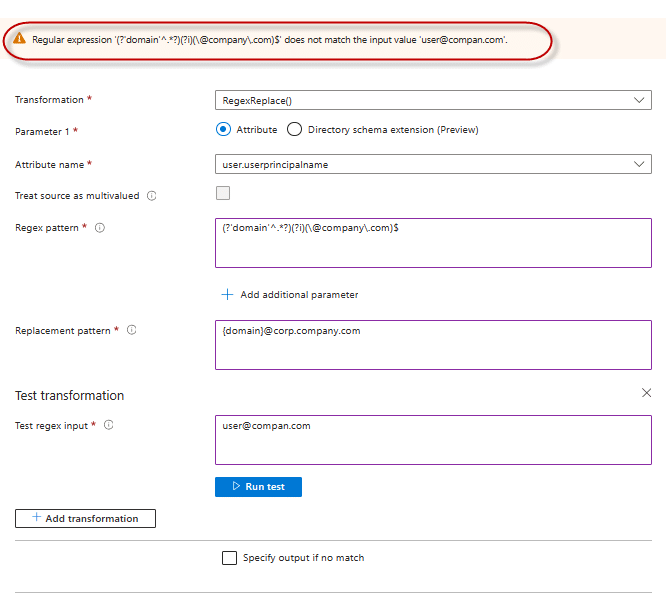Click info icon next to Test regex input
The height and width of the screenshot is (596, 666).
(x=109, y=425)
